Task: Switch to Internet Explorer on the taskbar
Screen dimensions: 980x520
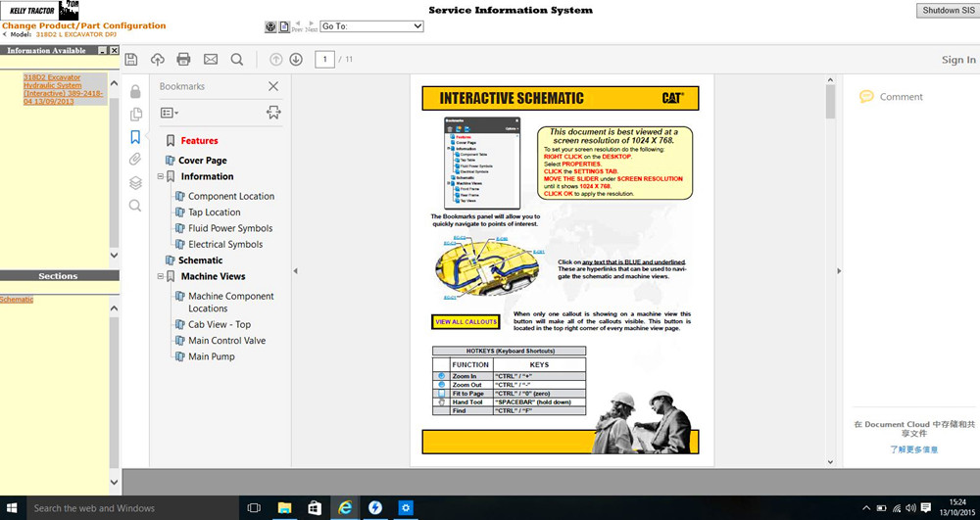Action: [344, 508]
